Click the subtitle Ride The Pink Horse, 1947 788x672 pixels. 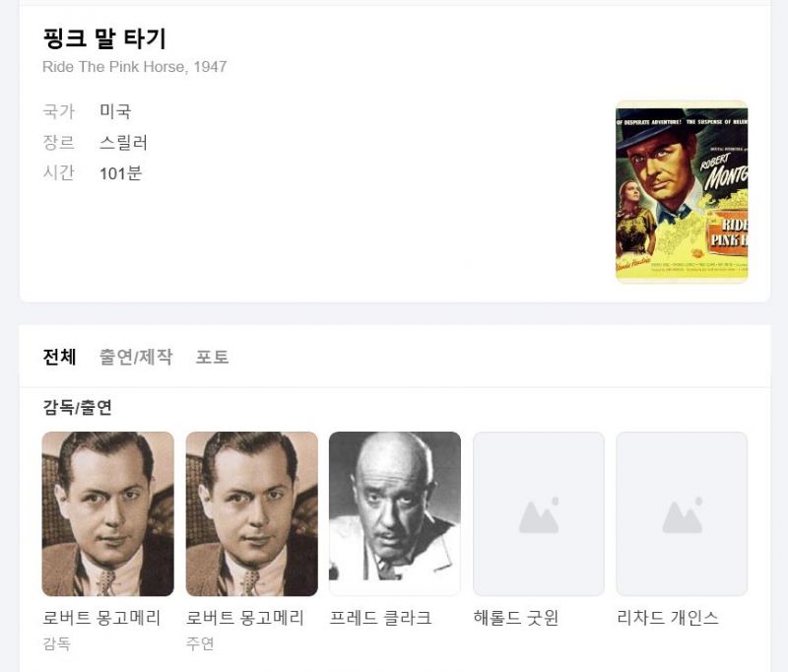tap(134, 67)
